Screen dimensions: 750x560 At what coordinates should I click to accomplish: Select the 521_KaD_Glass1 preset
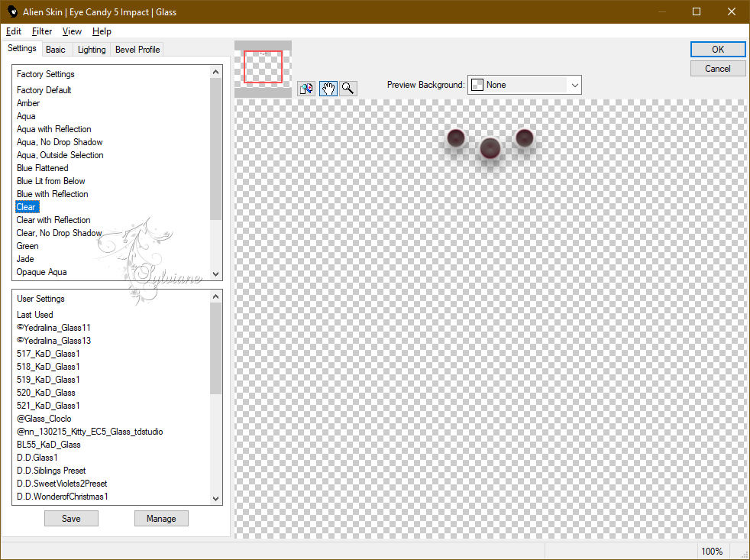48,406
